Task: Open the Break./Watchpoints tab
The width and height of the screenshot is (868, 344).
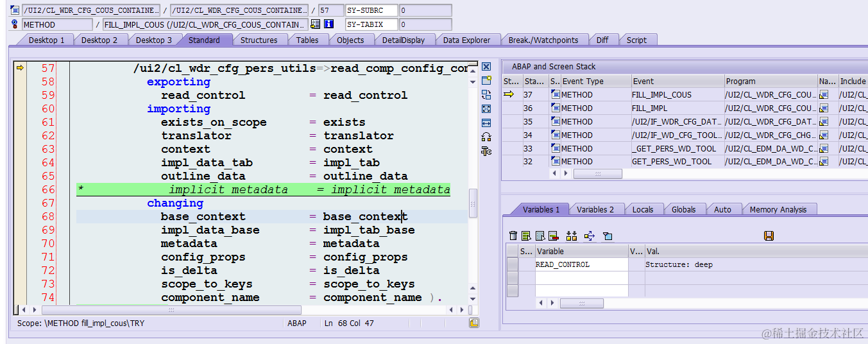Action: pyautogui.click(x=543, y=40)
